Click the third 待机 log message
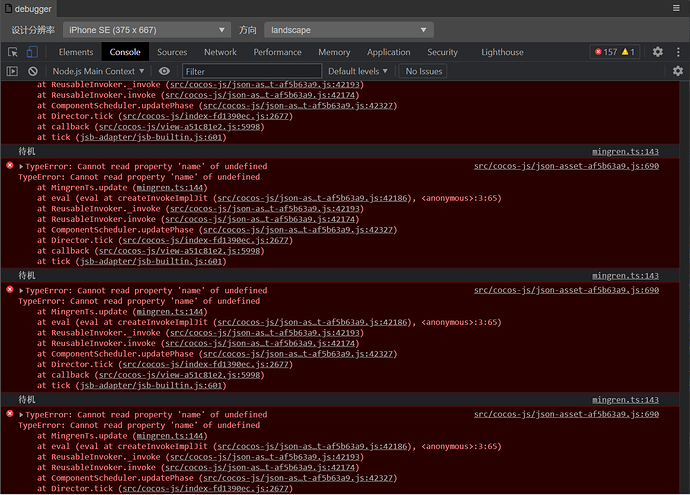This screenshot has width=690, height=495. pos(26,400)
